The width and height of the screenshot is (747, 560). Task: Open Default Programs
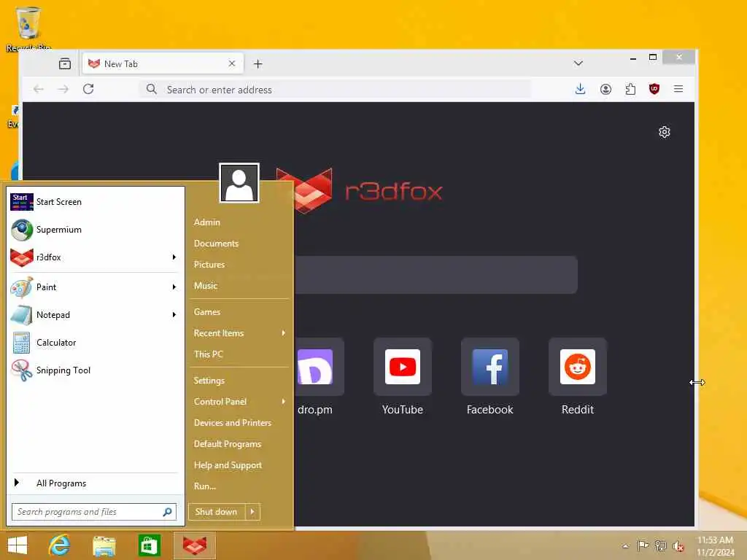tap(228, 444)
